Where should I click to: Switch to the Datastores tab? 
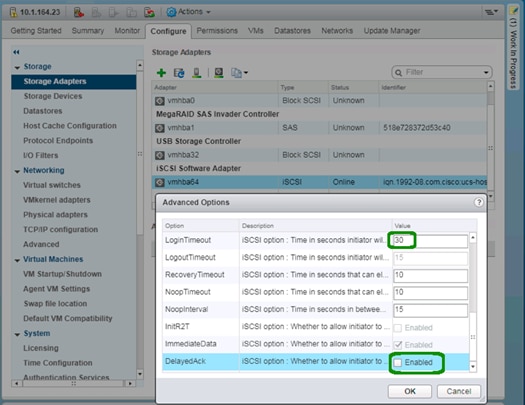click(292, 31)
